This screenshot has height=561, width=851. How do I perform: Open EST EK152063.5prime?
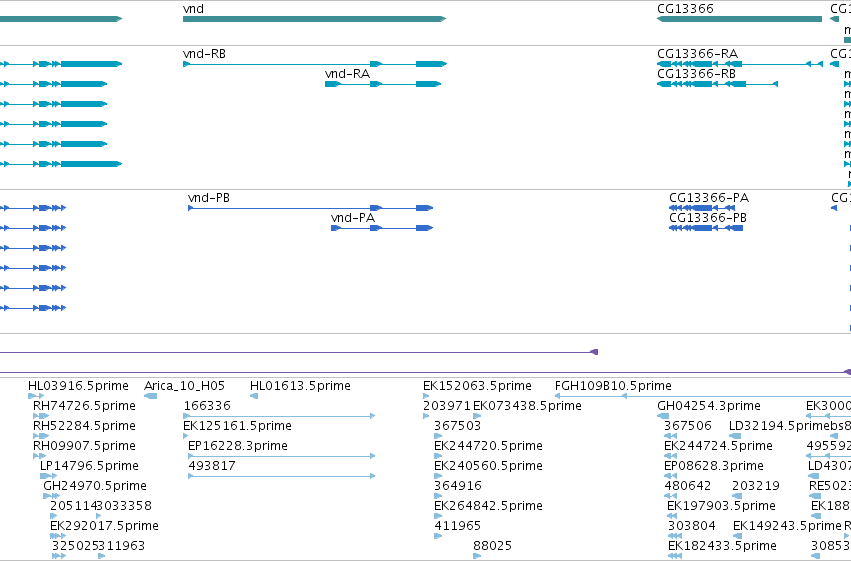click(477, 386)
